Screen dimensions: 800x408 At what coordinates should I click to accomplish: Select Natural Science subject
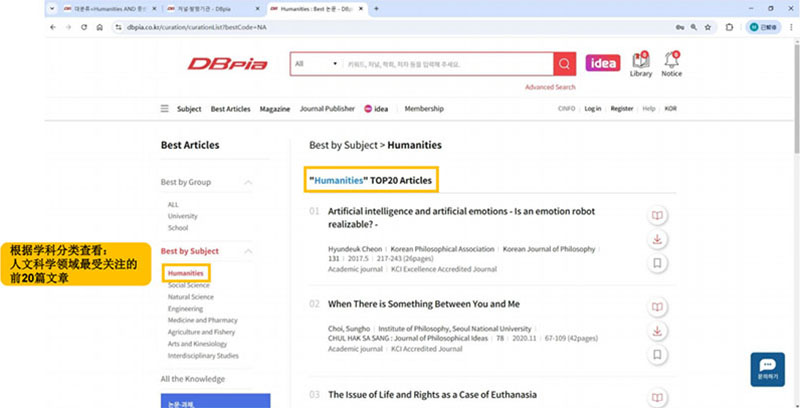[191, 297]
